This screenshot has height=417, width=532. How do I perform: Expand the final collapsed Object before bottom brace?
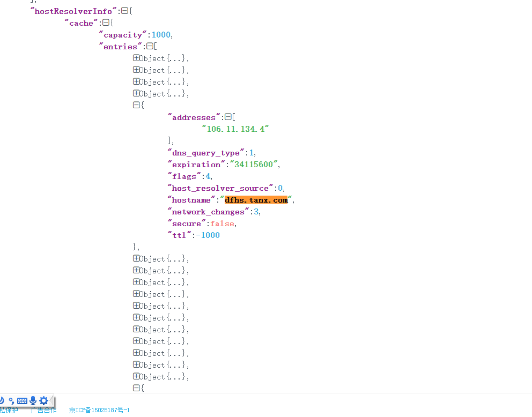(x=136, y=376)
